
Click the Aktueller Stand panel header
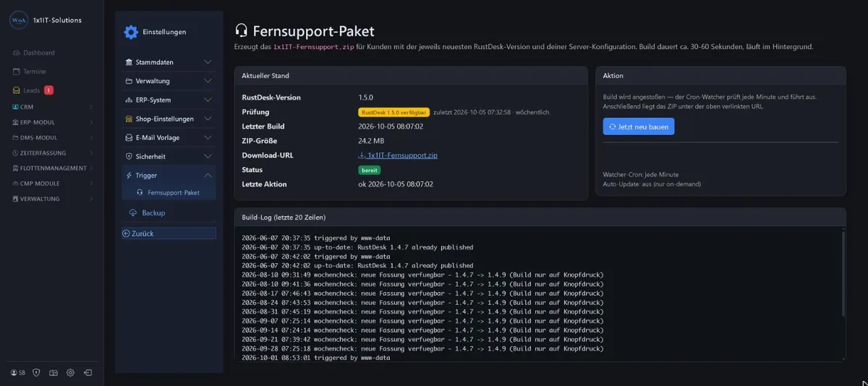(411, 75)
